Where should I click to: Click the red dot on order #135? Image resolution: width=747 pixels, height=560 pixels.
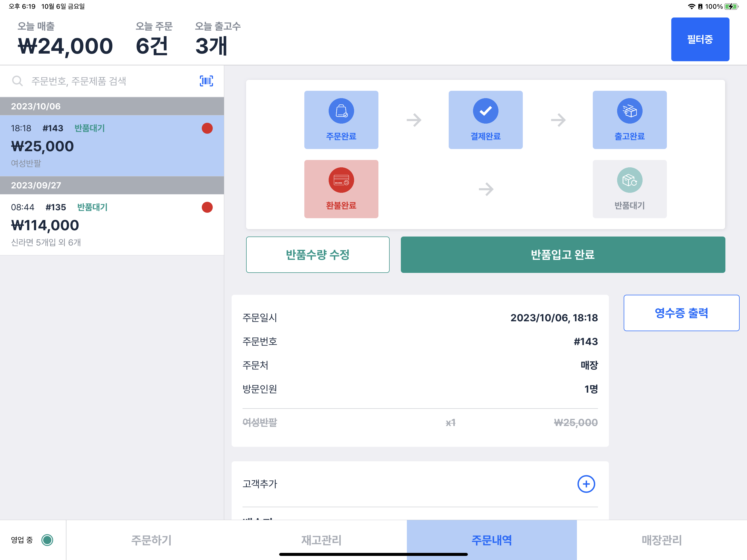pyautogui.click(x=207, y=207)
